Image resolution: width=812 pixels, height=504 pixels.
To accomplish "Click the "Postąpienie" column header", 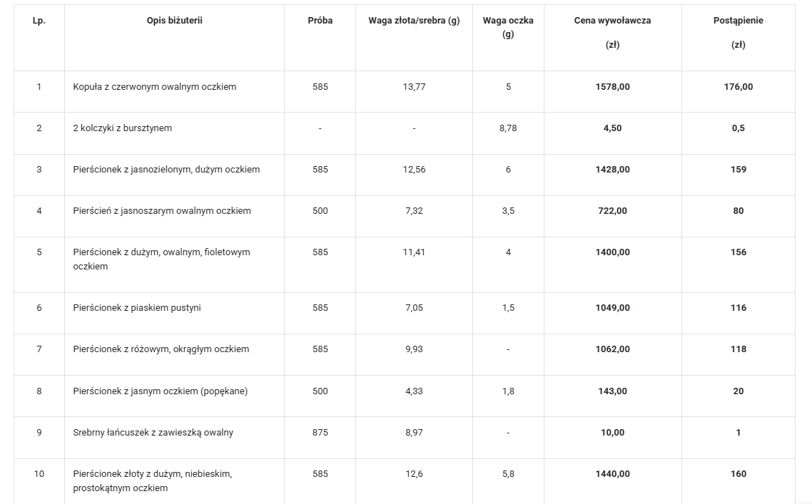I will point(738,21).
